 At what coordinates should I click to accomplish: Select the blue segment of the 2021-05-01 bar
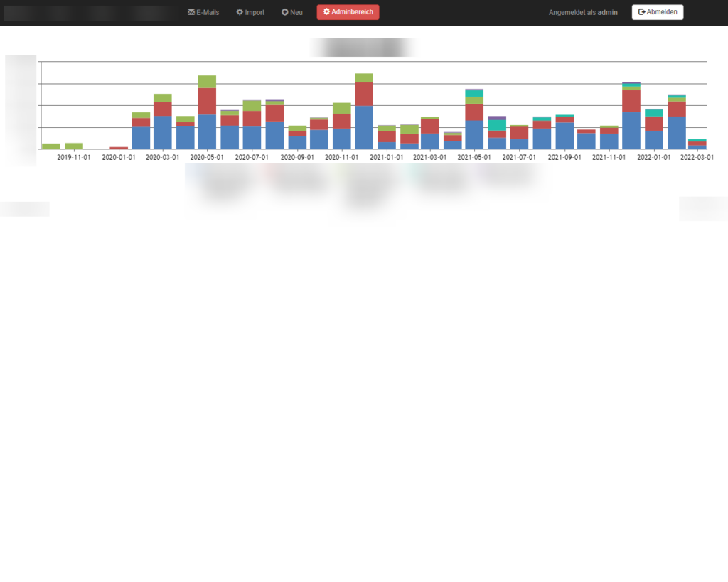pos(474,134)
